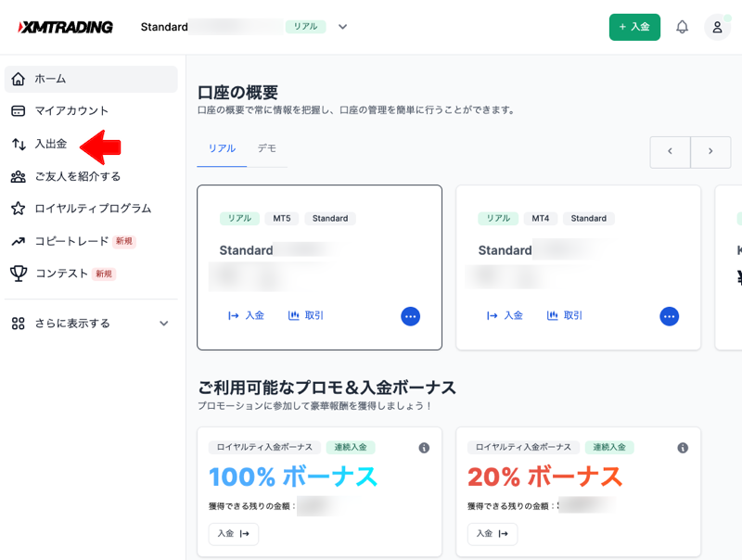Open ロイヤルティプログラム in sidebar
Screen dimensions: 742x560
tap(91, 209)
